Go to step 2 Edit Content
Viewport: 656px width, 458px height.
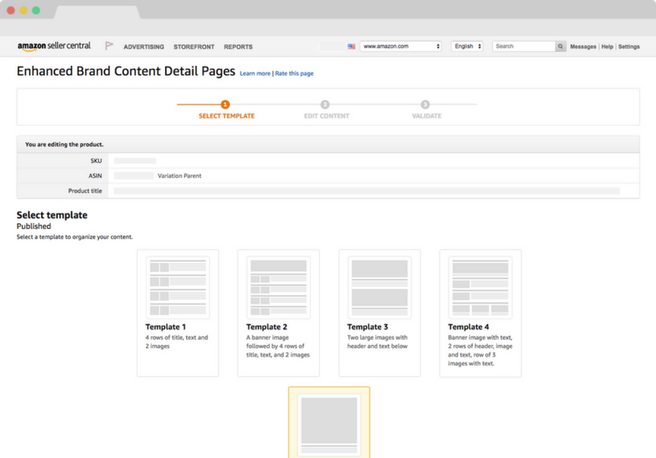pos(325,104)
